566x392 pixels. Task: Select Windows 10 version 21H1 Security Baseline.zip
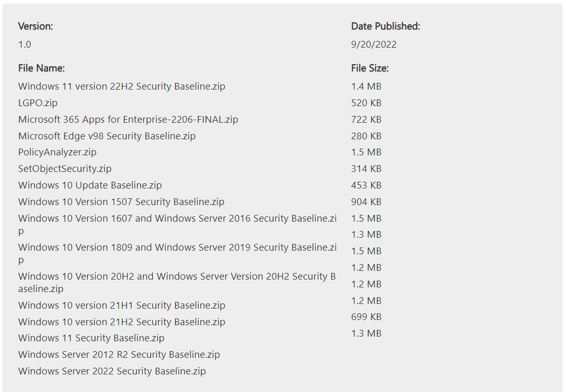coord(122,306)
